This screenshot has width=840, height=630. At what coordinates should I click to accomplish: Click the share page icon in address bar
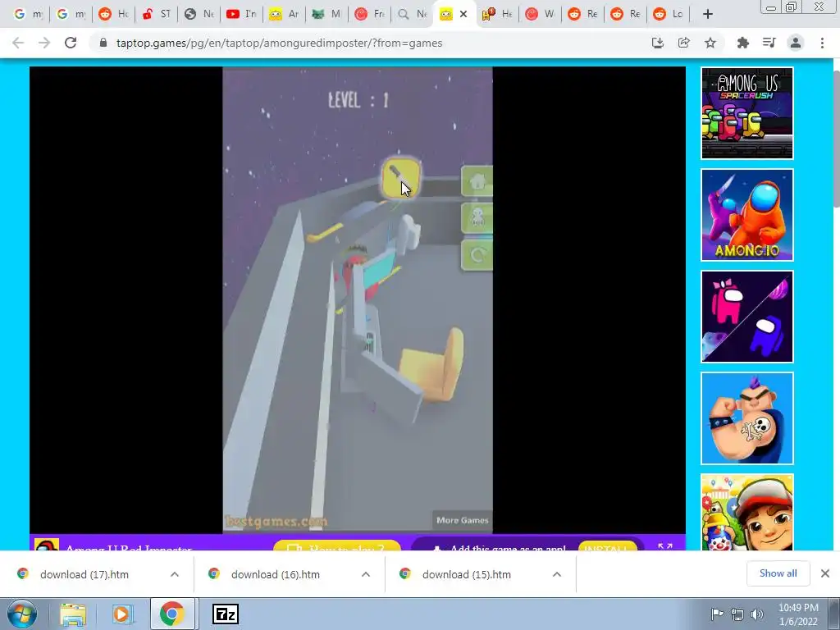coord(683,43)
